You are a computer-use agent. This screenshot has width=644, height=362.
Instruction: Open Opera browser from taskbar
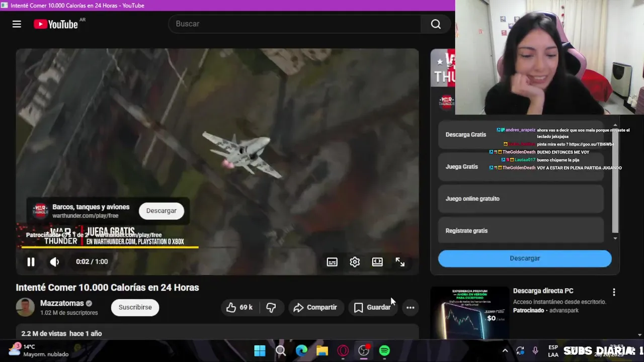click(x=343, y=350)
